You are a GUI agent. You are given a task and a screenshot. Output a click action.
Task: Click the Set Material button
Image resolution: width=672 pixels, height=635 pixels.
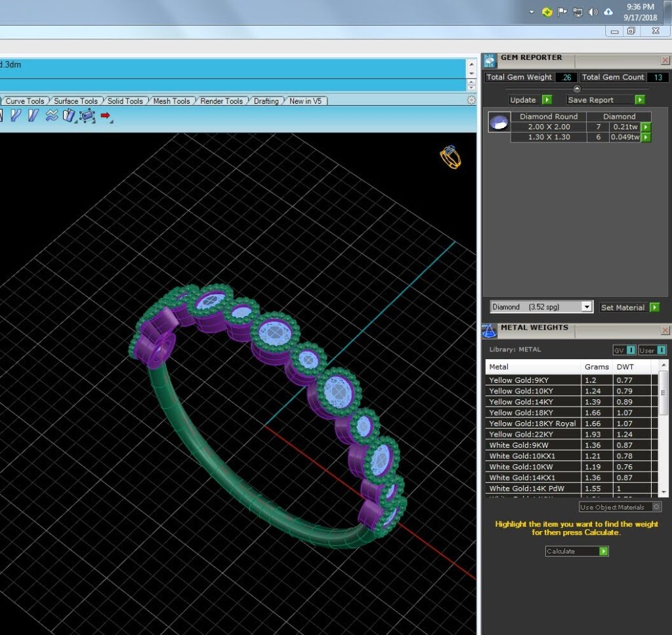(x=629, y=307)
